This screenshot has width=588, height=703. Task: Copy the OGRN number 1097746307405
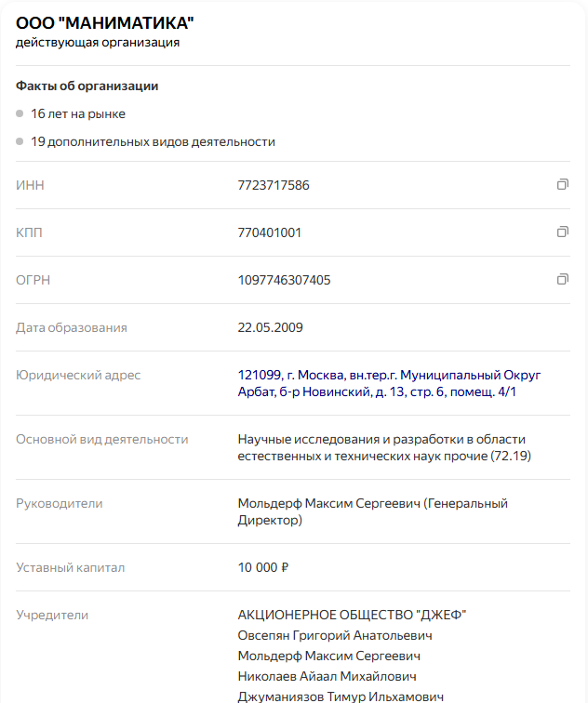click(x=562, y=279)
